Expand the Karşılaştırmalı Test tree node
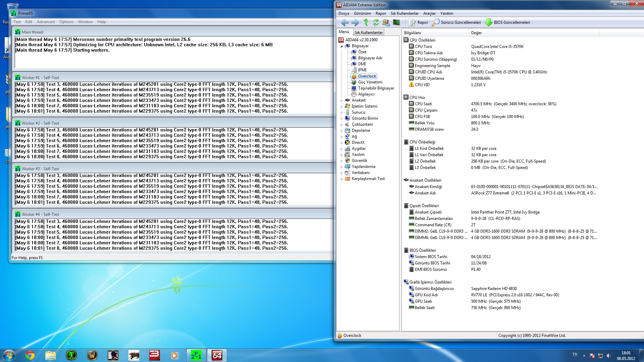This screenshot has height=362, width=644. coord(341,179)
